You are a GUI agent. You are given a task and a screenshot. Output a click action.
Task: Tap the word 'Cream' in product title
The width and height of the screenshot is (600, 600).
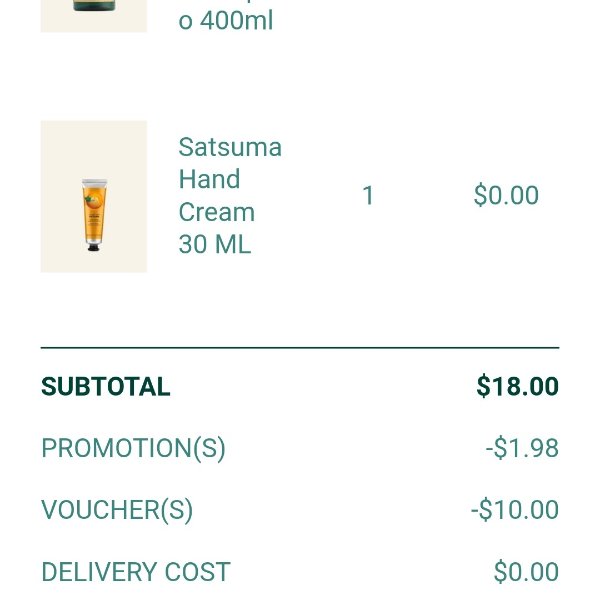[217, 213]
